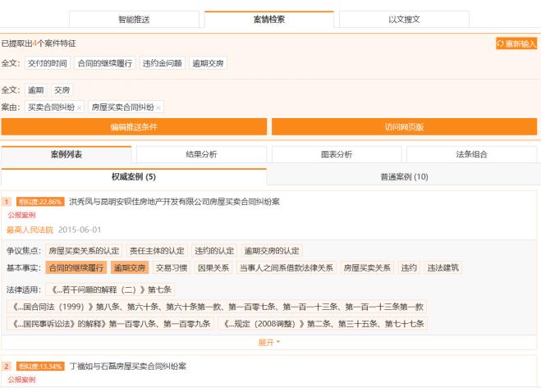Toggle the 合同的继续履行 basic fact tag

(x=77, y=267)
